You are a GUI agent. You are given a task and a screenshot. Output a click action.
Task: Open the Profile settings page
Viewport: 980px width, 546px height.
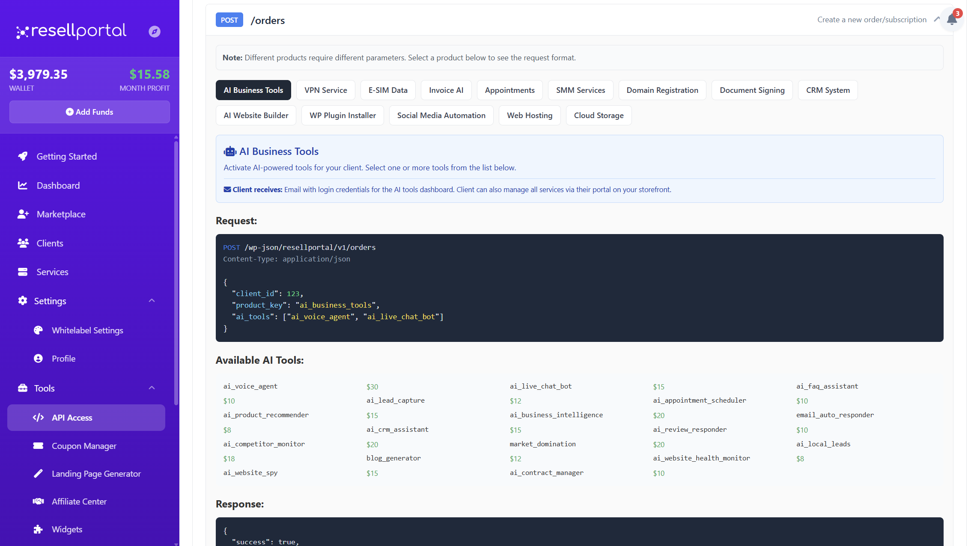(x=63, y=359)
